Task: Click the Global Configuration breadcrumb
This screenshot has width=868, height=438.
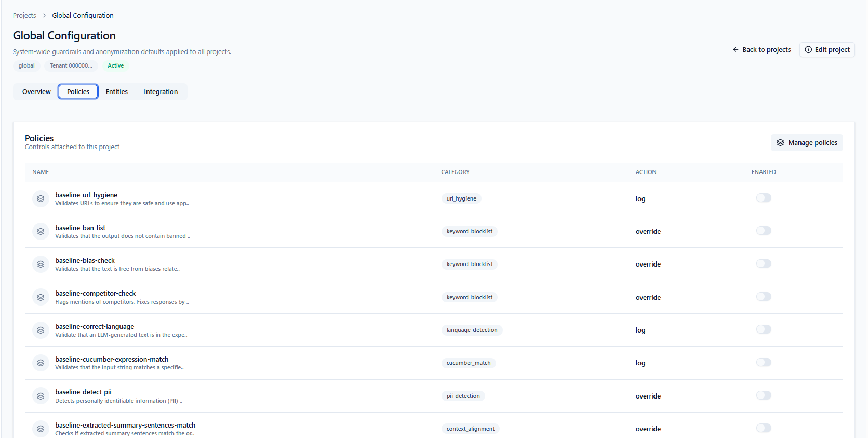Action: [x=83, y=16]
